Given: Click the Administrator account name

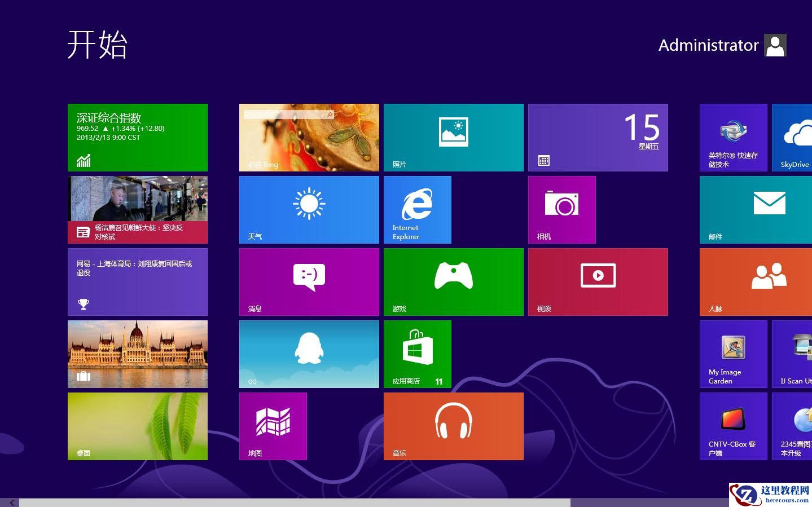Looking at the screenshot, I should pyautogui.click(x=709, y=45).
